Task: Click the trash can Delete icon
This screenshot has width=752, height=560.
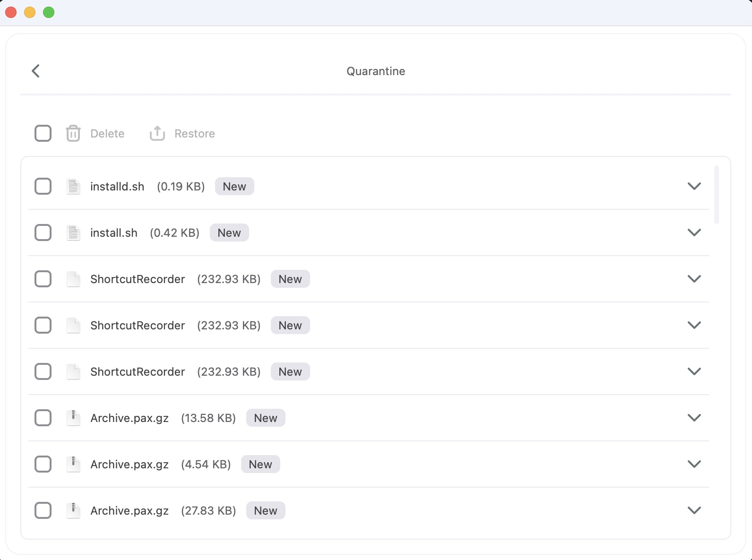Action: tap(73, 134)
